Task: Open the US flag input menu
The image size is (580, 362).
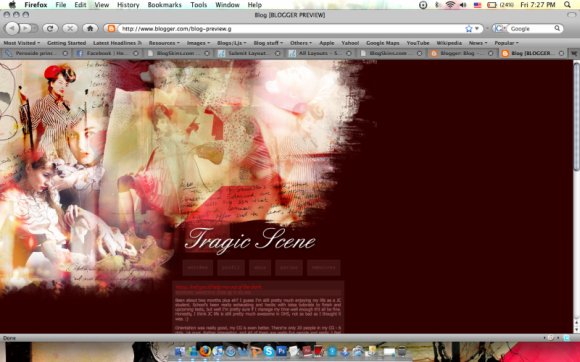Action: (477, 5)
